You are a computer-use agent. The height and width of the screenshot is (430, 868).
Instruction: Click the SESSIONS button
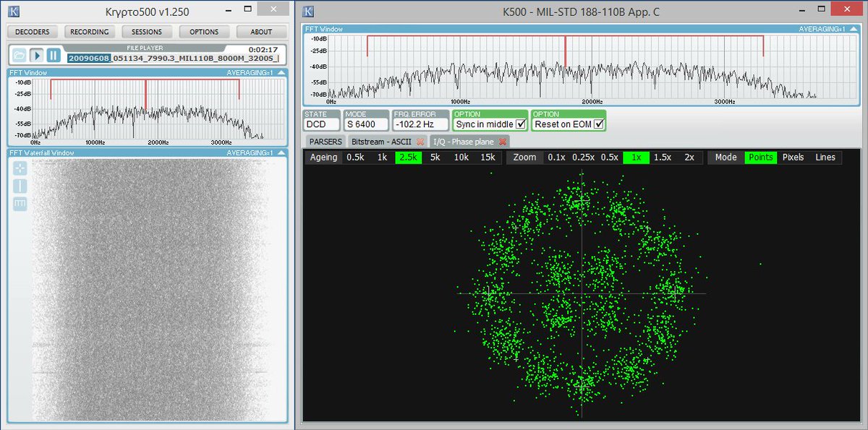pyautogui.click(x=147, y=31)
